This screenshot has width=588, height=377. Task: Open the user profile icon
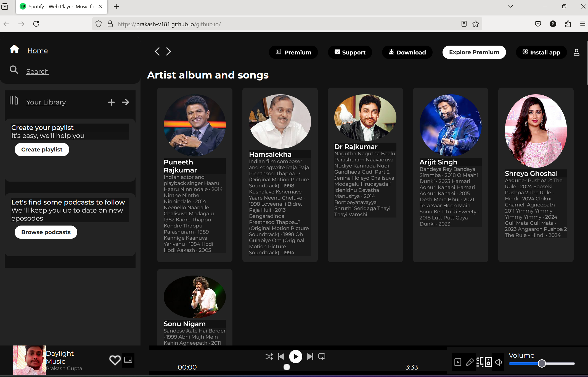pos(576,52)
